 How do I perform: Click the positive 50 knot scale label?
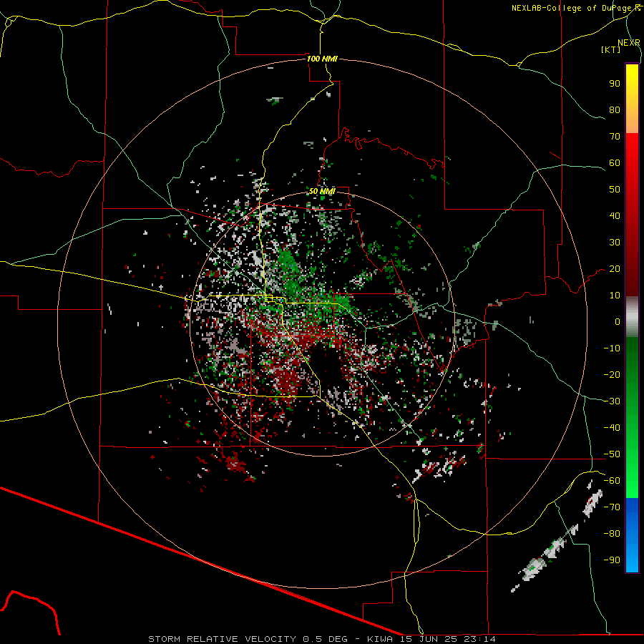coord(615,190)
